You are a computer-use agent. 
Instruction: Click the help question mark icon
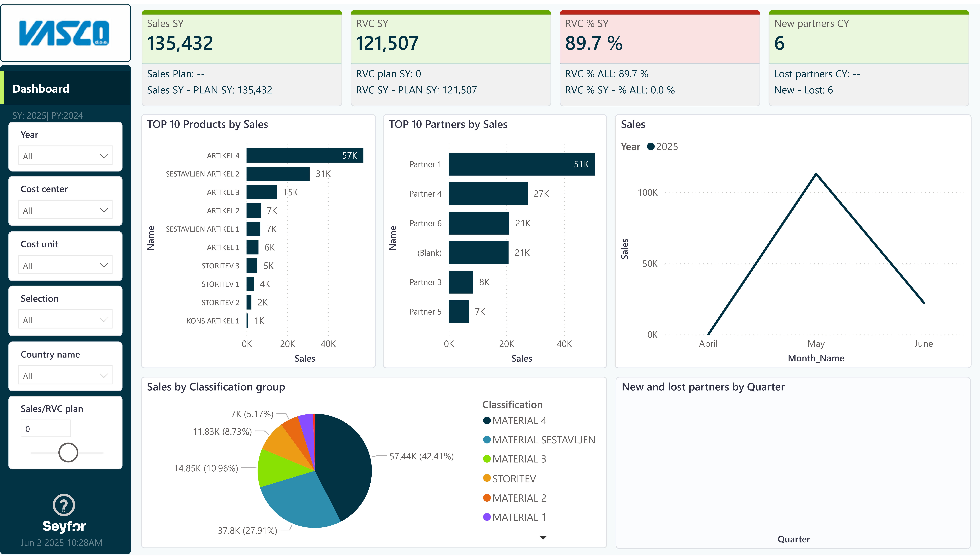64,505
